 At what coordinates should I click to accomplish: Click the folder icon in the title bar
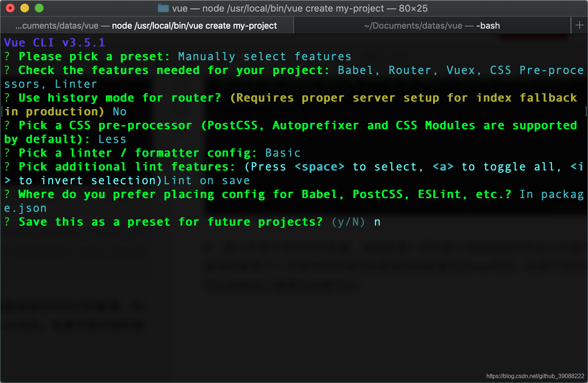[163, 8]
